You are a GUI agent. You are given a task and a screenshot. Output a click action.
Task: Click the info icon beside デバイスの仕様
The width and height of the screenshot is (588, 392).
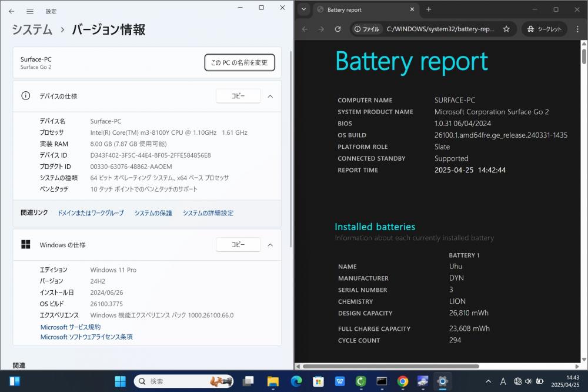click(x=25, y=96)
